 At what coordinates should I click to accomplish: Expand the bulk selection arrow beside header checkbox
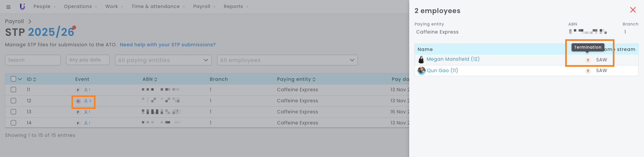pos(20,79)
